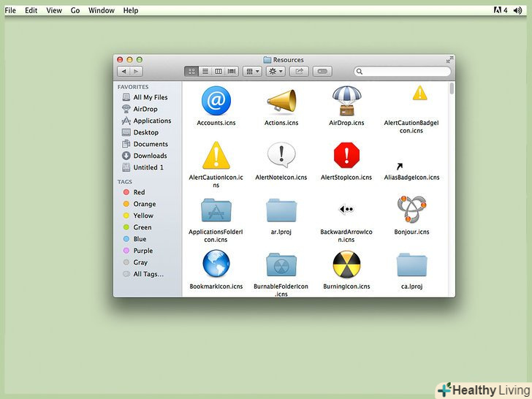
Task: Select the Red tag
Action: coord(134,192)
